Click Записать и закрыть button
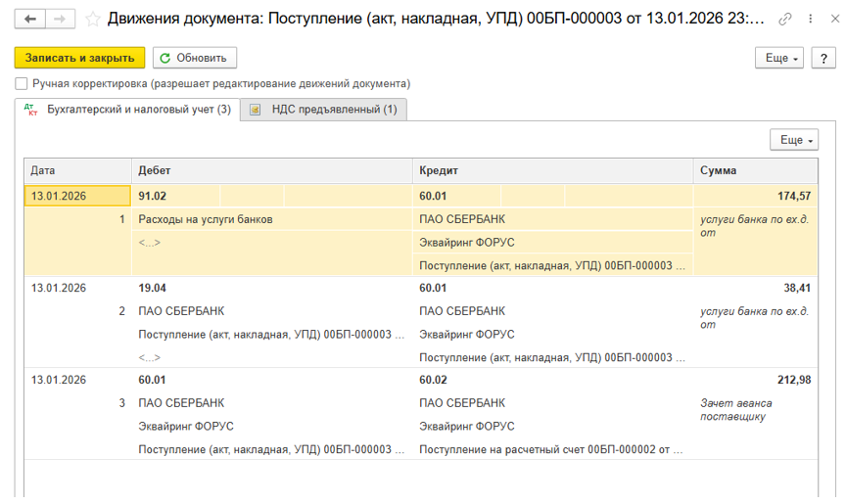Image resolution: width=846 pixels, height=504 pixels. click(x=80, y=58)
